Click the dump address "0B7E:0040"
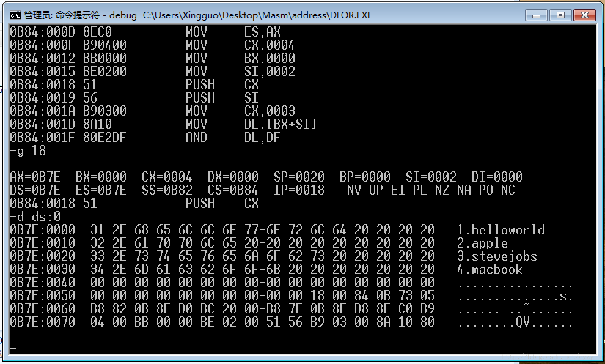This screenshot has width=605, height=364. coord(43,283)
